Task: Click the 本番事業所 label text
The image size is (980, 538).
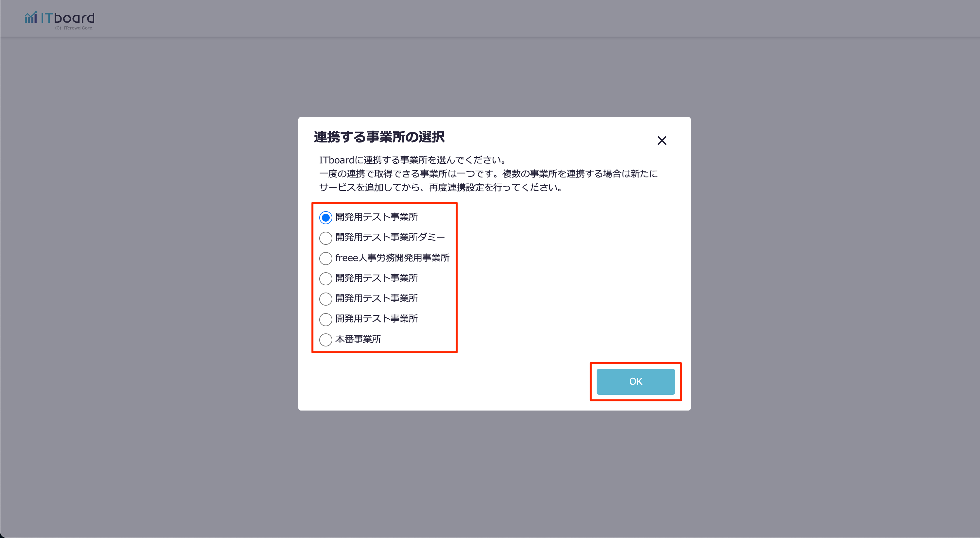Action: pyautogui.click(x=358, y=339)
